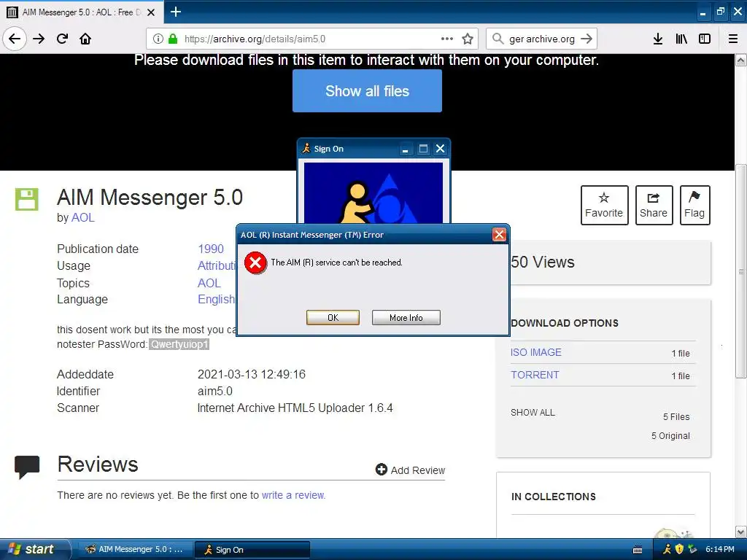Toggle the sidebar view icon
The width and height of the screenshot is (747, 560).
tap(705, 39)
